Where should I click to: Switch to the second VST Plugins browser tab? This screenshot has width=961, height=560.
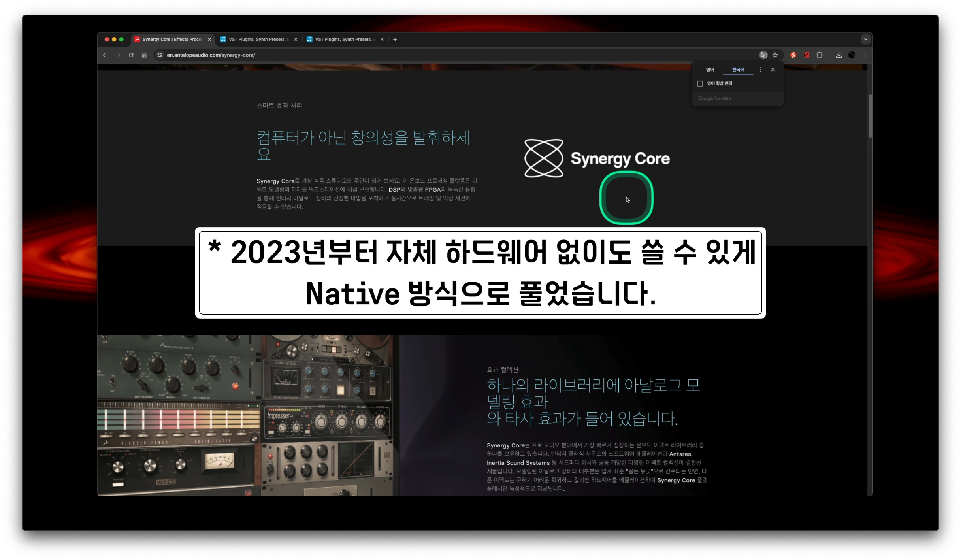click(342, 39)
